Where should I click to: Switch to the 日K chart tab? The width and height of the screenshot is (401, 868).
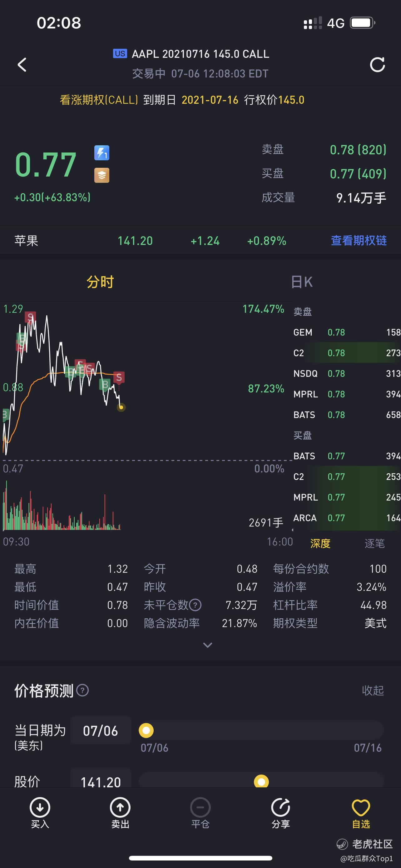pos(302,282)
